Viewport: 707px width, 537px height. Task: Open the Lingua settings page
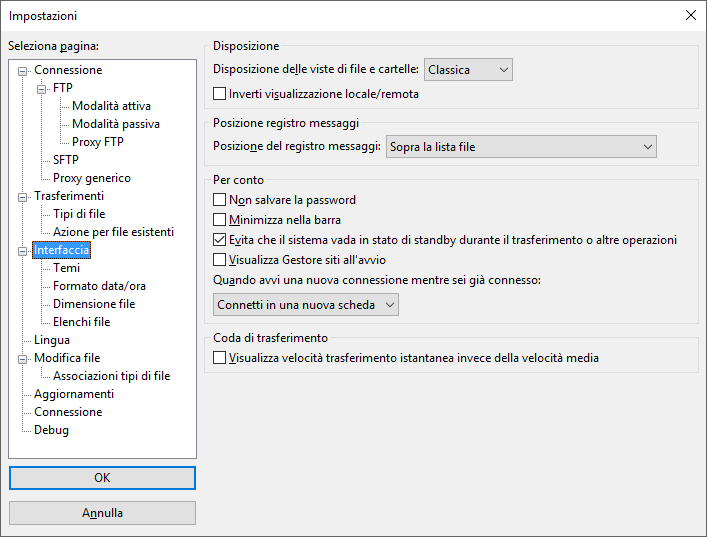(52, 340)
